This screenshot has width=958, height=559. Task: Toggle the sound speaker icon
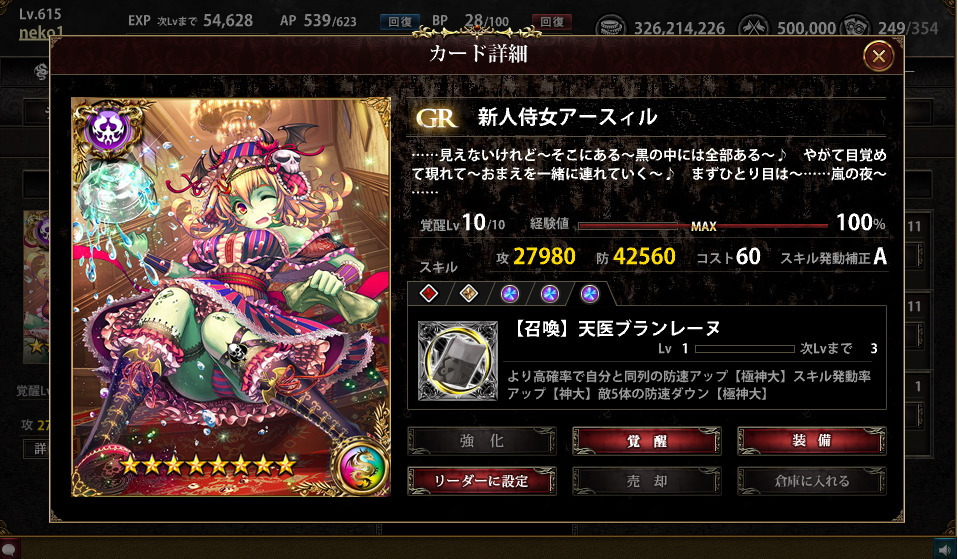click(x=943, y=548)
